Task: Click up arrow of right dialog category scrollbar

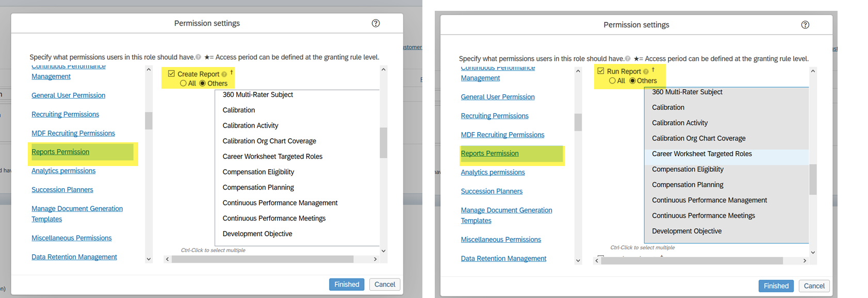Action: 578,71
